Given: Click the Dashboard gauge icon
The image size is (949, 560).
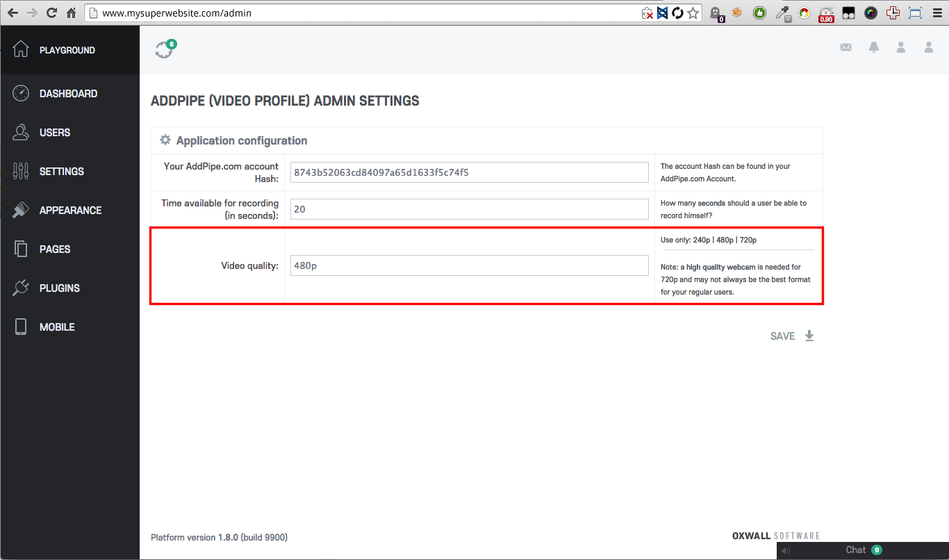Looking at the screenshot, I should coord(21,94).
